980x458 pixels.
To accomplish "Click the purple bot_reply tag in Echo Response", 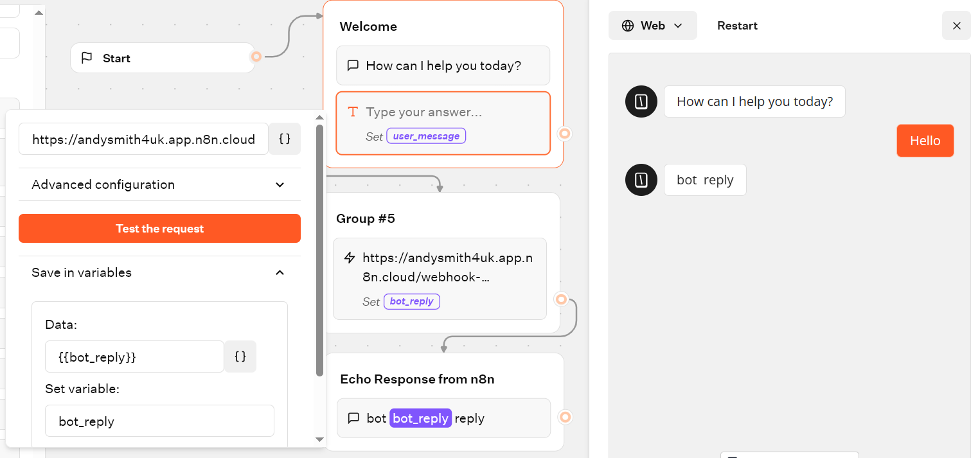I will pyautogui.click(x=420, y=418).
